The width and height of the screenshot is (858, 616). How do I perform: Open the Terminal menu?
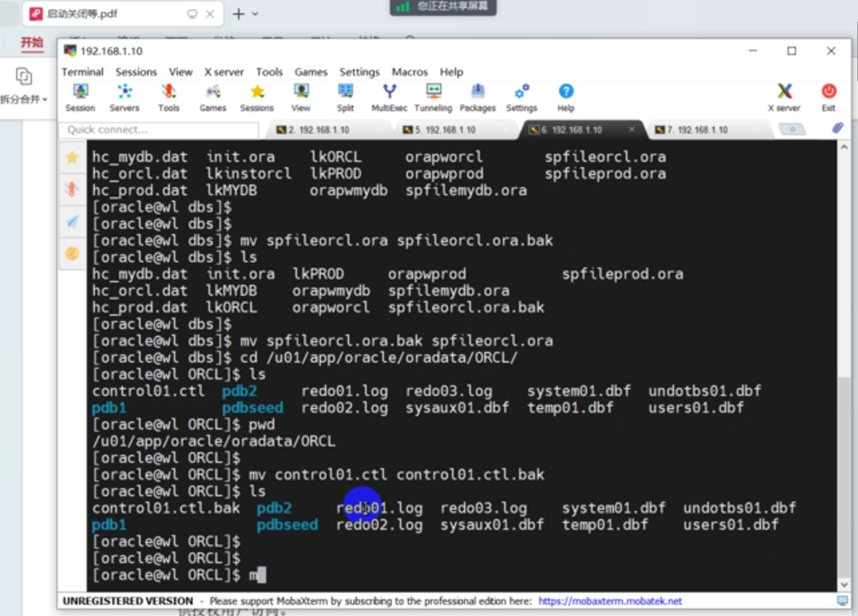pos(82,72)
